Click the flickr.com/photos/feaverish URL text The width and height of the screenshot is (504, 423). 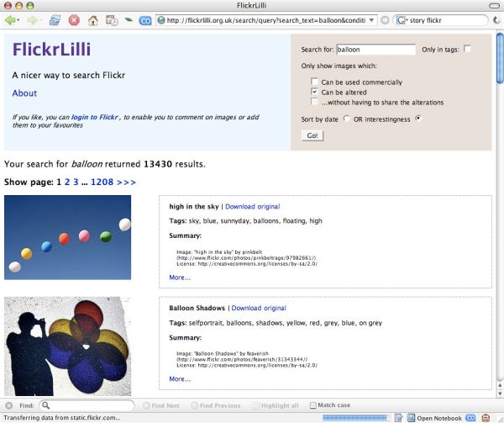(242, 359)
